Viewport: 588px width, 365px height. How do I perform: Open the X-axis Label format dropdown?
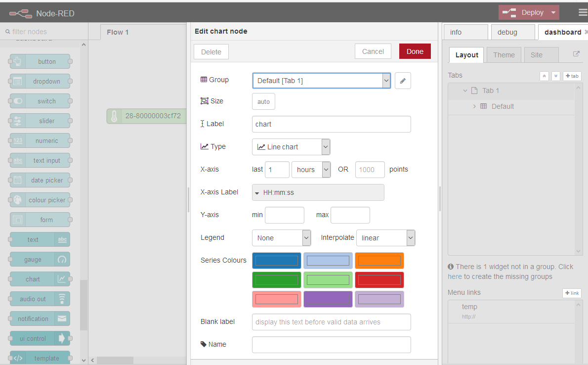coord(318,192)
